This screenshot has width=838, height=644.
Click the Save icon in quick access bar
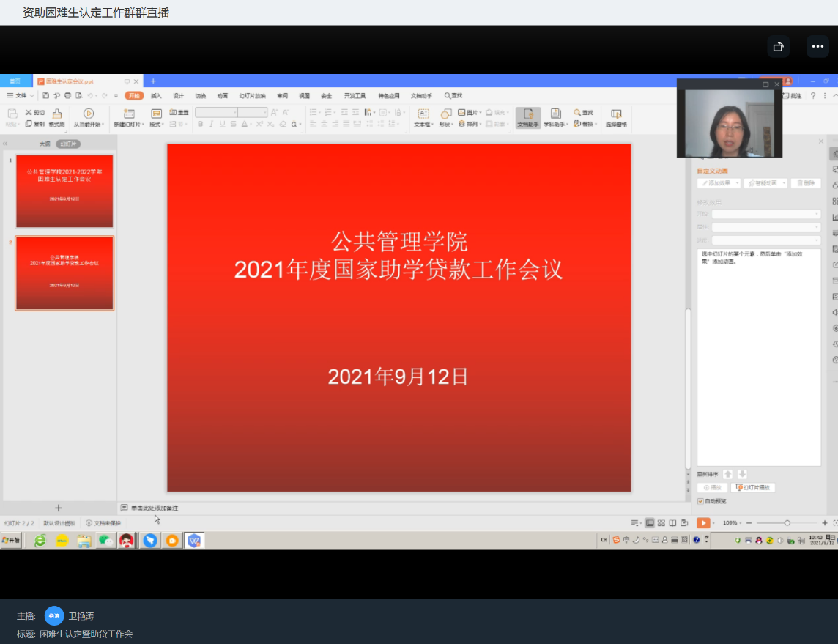(x=45, y=96)
